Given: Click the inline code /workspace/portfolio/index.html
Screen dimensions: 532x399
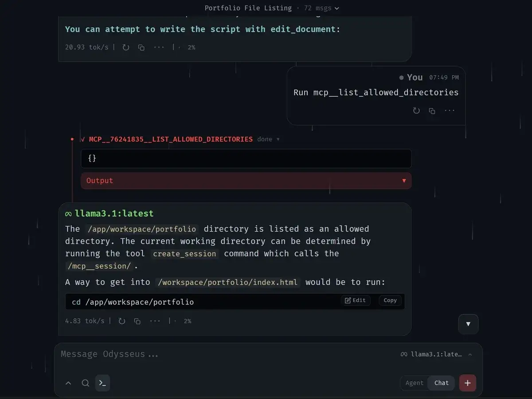Looking at the screenshot, I should point(228,283).
